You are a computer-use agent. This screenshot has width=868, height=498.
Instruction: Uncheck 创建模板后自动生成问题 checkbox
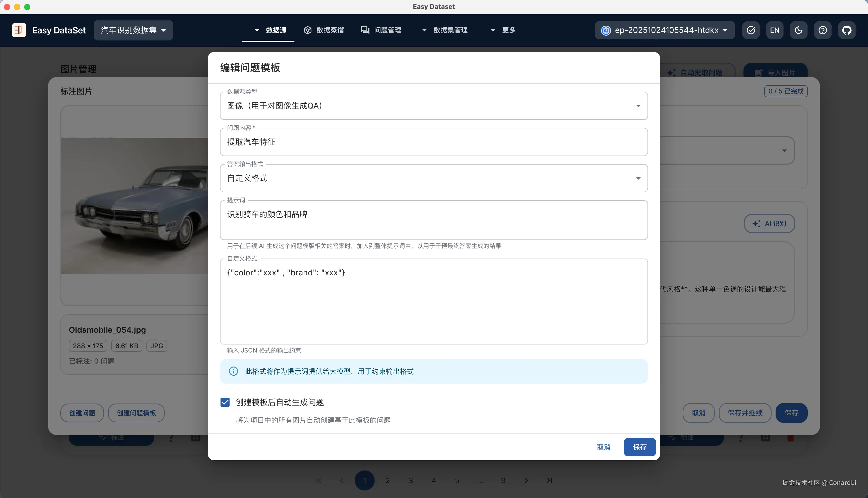click(225, 402)
